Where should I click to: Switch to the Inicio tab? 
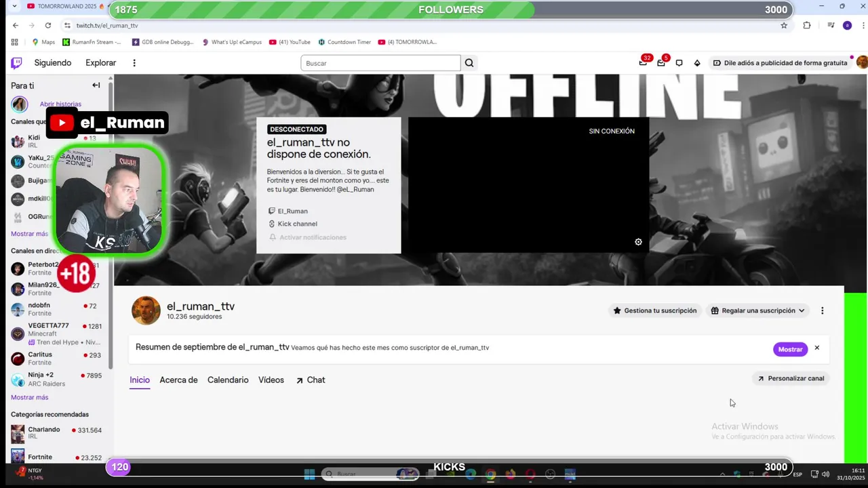(140, 380)
